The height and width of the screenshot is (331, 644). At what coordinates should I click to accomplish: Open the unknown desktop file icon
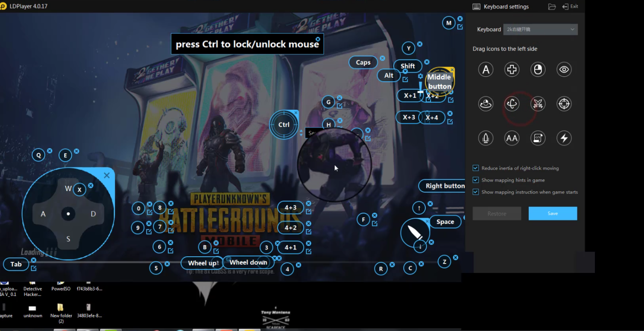[x=33, y=311]
